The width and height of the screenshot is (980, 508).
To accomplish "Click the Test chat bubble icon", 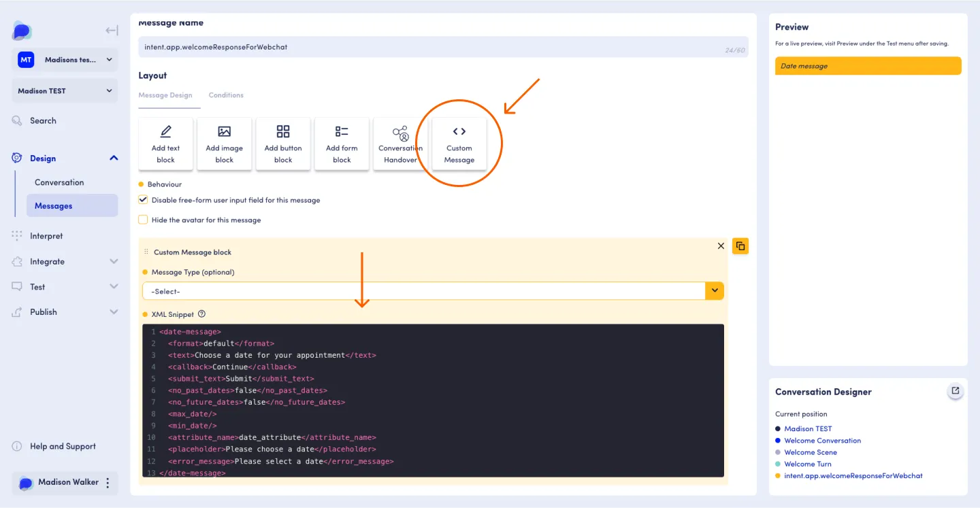I will 17,287.
